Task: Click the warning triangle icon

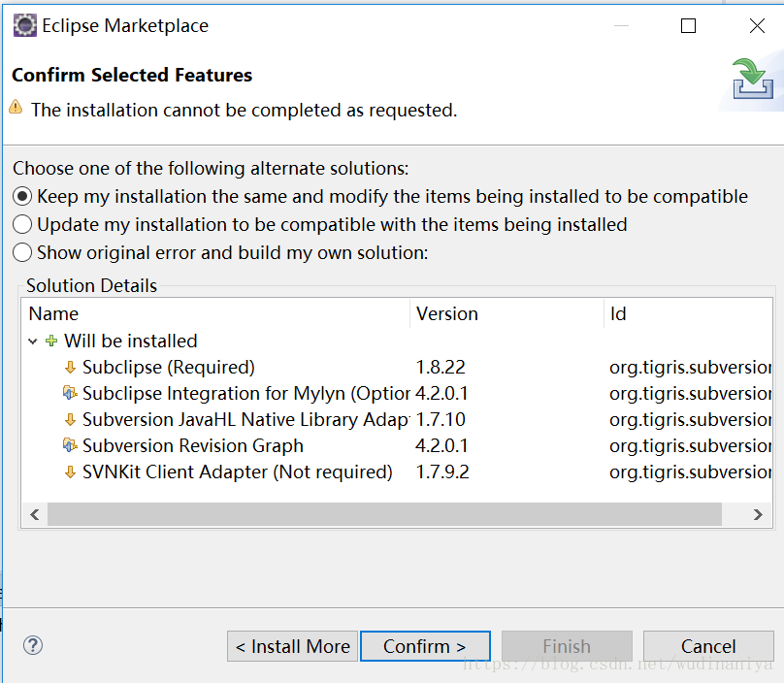Action: click(16, 107)
